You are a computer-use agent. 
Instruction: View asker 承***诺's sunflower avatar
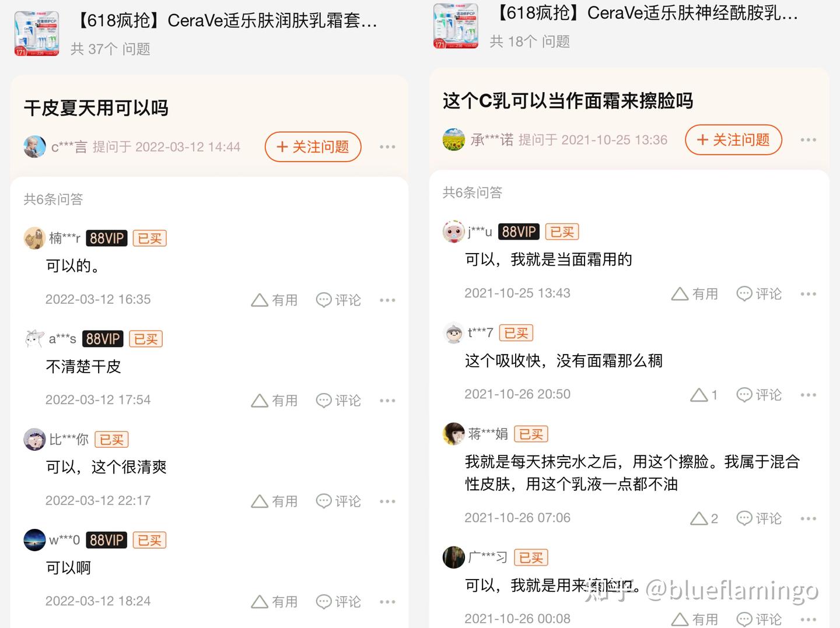pos(454,140)
